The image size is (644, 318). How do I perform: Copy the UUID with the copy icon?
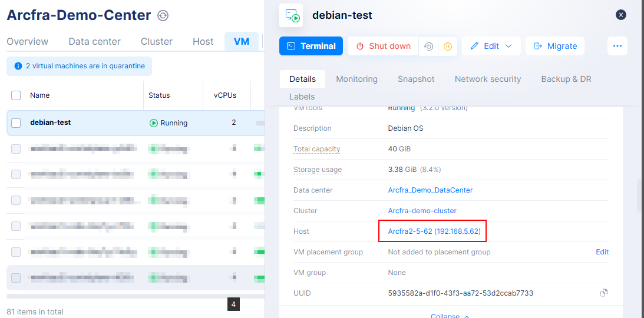point(603,293)
